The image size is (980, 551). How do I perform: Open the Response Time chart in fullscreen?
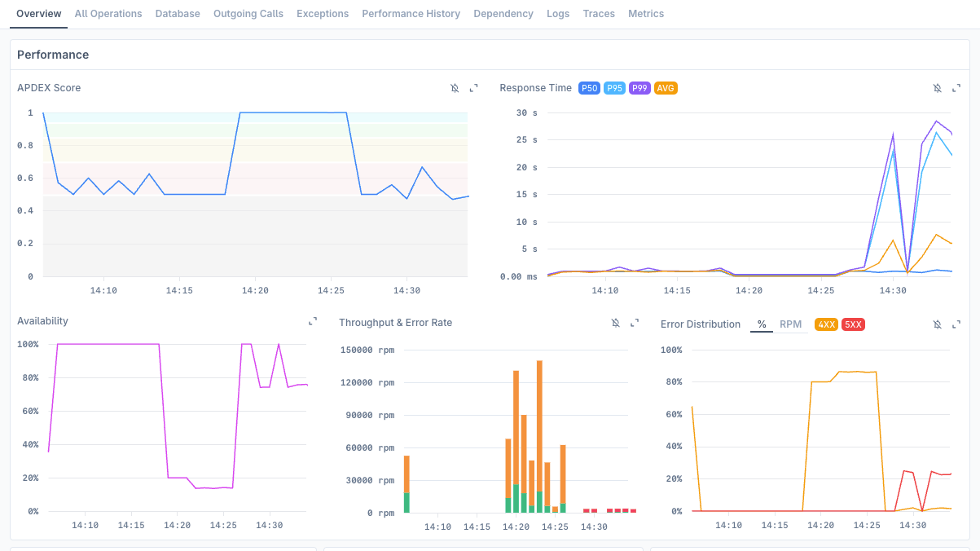(956, 88)
